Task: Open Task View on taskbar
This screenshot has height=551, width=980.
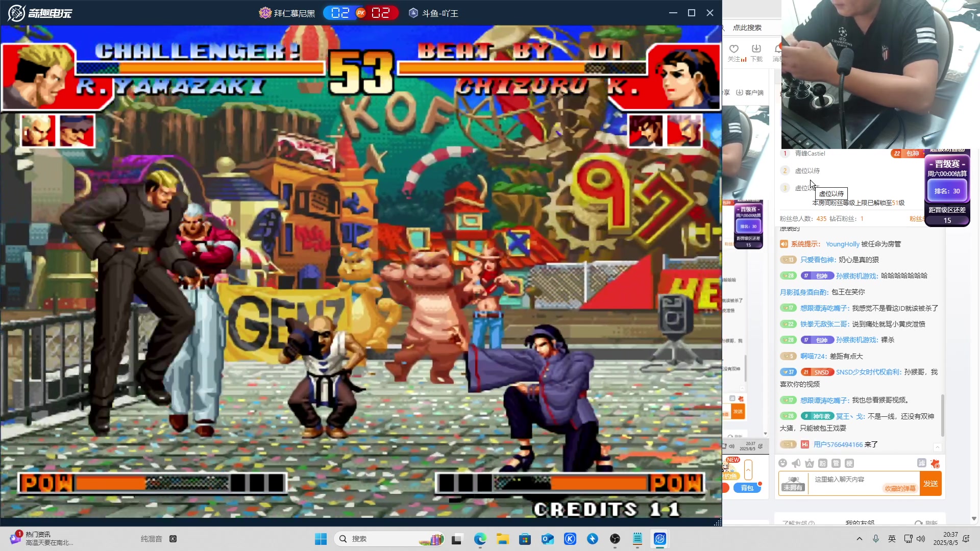Action: [457, 539]
